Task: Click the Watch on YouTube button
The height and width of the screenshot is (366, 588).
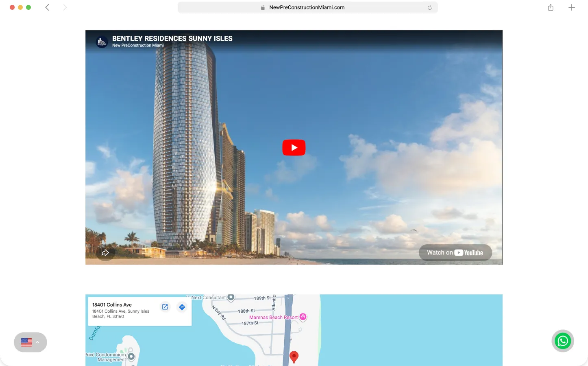Action: pyautogui.click(x=455, y=252)
